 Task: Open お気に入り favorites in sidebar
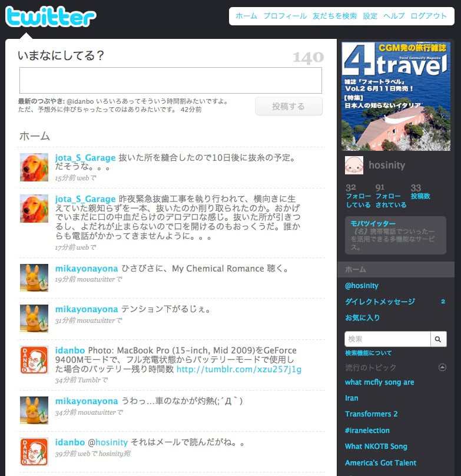[362, 318]
